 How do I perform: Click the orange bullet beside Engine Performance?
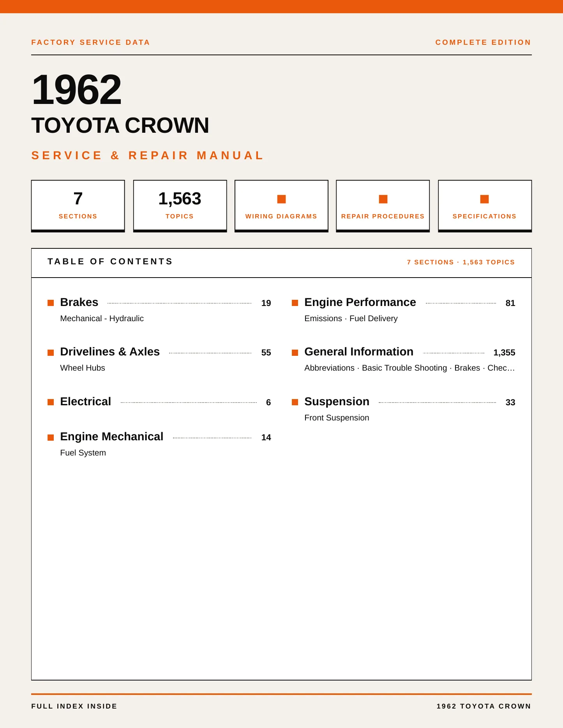(295, 303)
